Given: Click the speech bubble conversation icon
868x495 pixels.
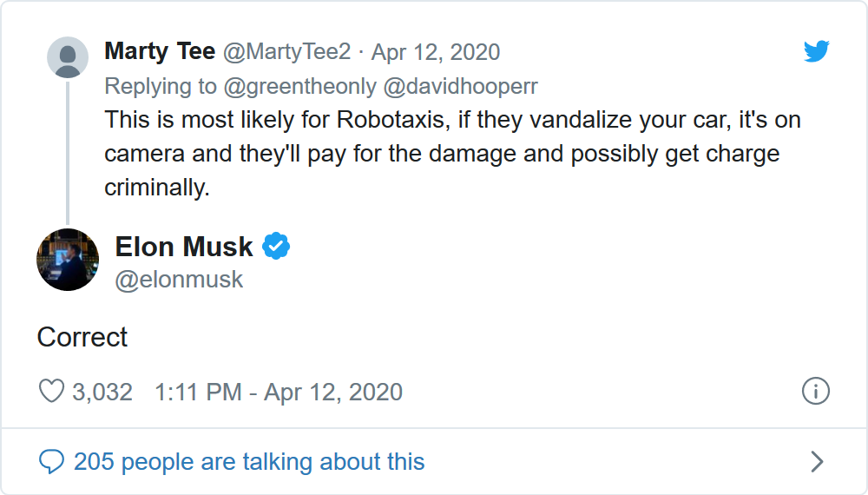Looking at the screenshot, I should 52,461.
